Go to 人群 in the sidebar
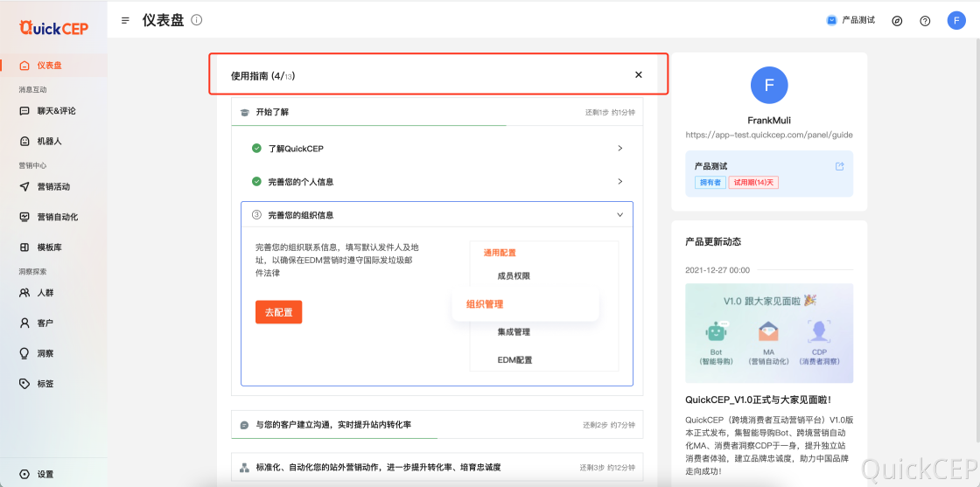Image resolution: width=980 pixels, height=487 pixels. click(53, 293)
